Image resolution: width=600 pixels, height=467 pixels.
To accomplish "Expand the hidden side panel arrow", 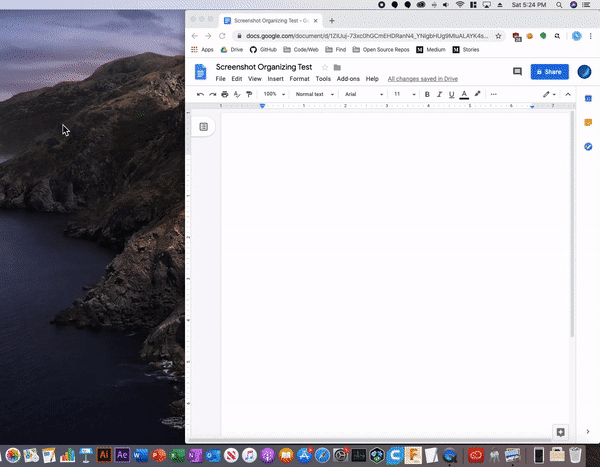I will point(588,431).
